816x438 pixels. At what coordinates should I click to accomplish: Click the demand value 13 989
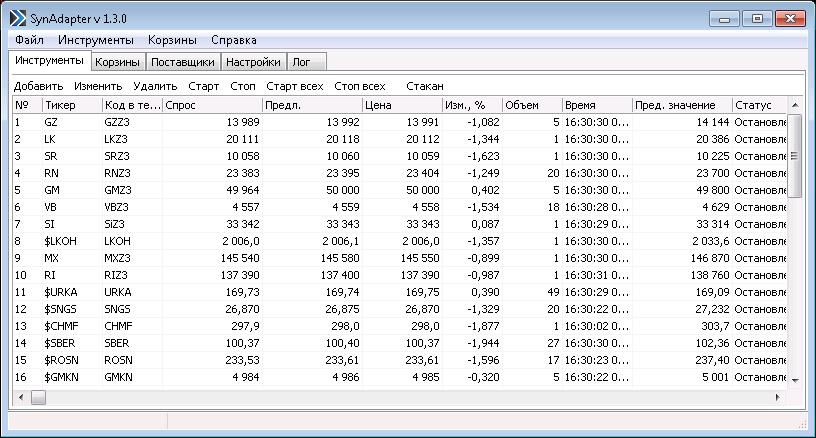(x=243, y=122)
